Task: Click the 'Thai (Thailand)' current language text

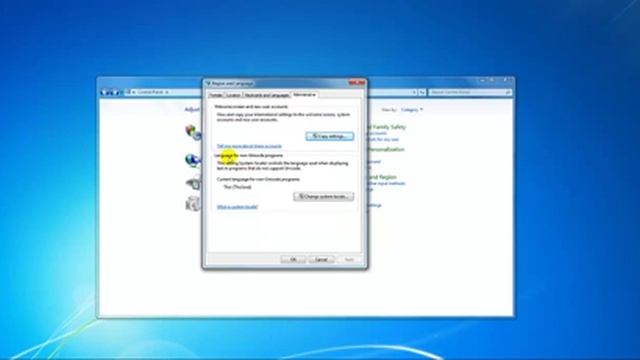Action: click(238, 187)
